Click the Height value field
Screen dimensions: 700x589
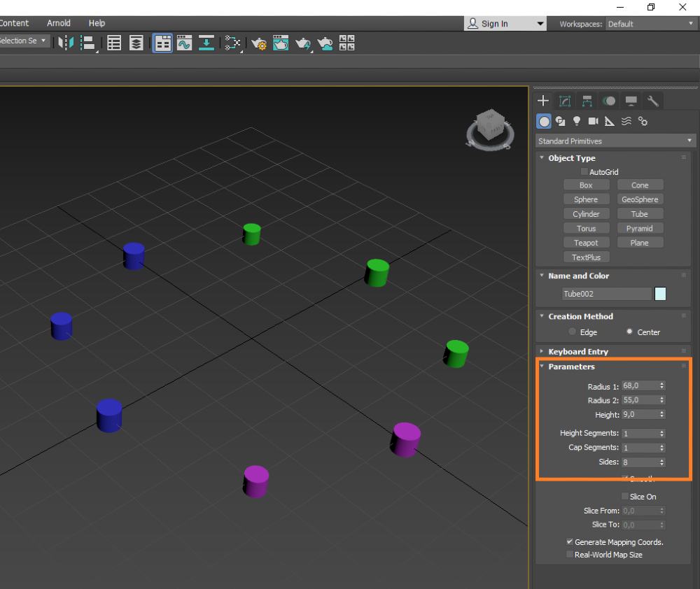pos(640,415)
